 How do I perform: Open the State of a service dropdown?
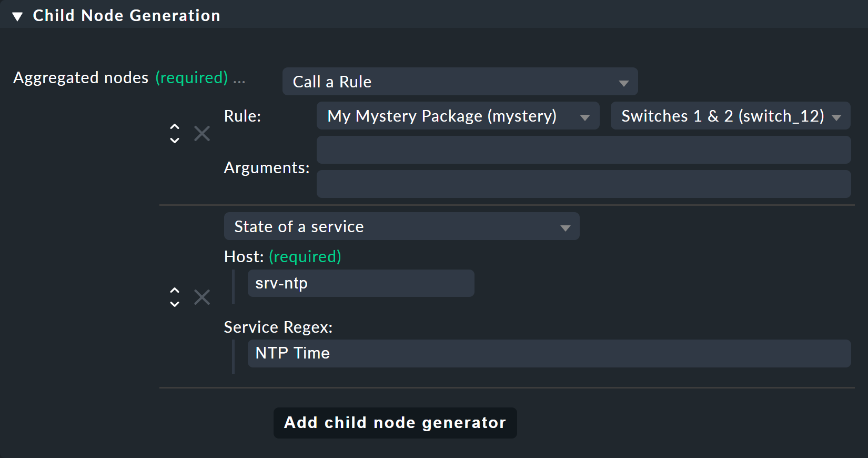(x=401, y=226)
